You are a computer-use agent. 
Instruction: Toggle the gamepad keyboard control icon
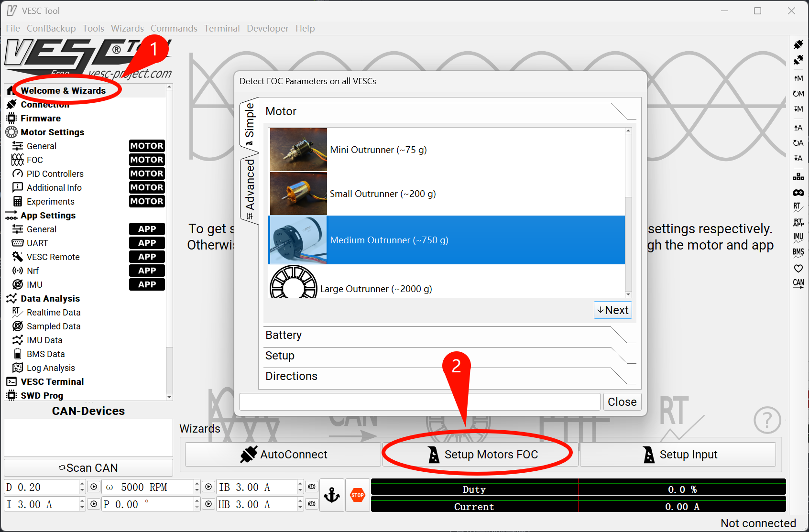pyautogui.click(x=798, y=193)
